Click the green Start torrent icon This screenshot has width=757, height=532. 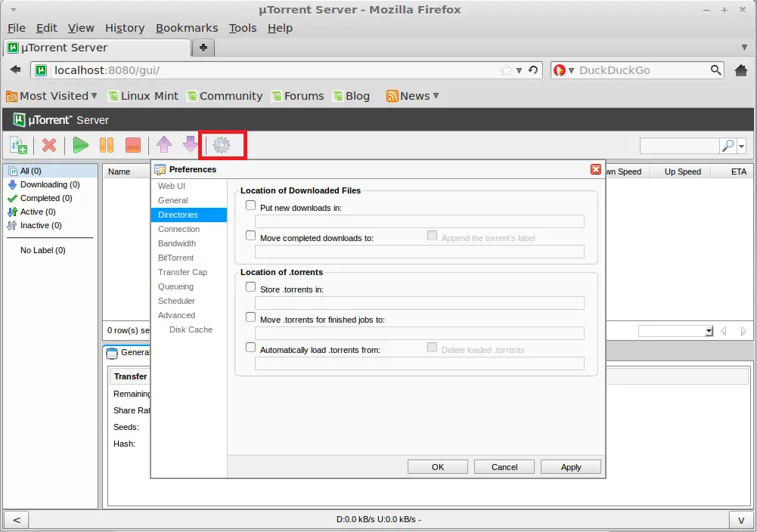[81, 145]
